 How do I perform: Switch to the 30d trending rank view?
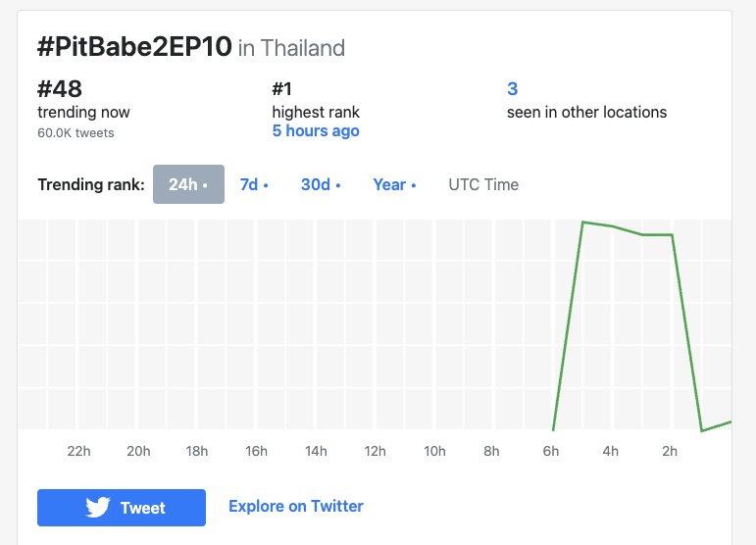tap(321, 184)
